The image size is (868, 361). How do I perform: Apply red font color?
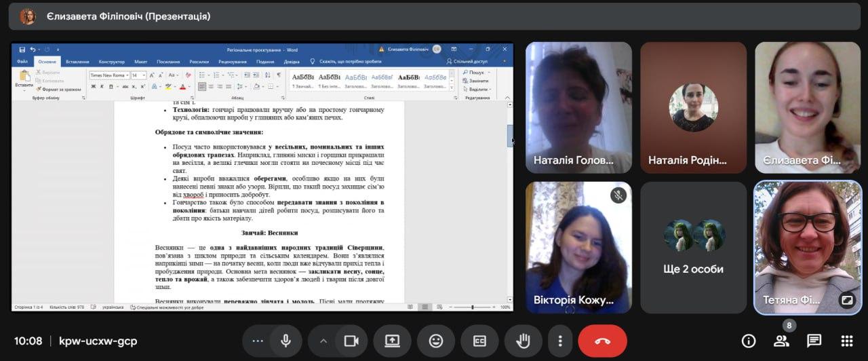(x=182, y=87)
